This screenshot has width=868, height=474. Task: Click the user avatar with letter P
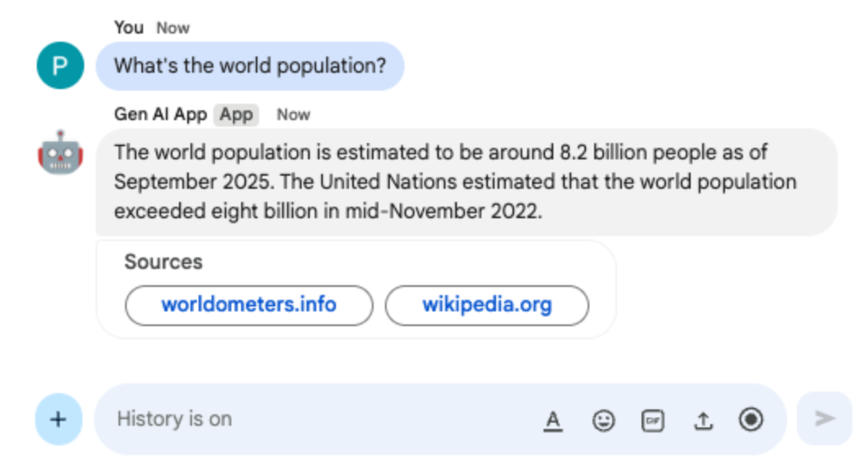(x=60, y=65)
